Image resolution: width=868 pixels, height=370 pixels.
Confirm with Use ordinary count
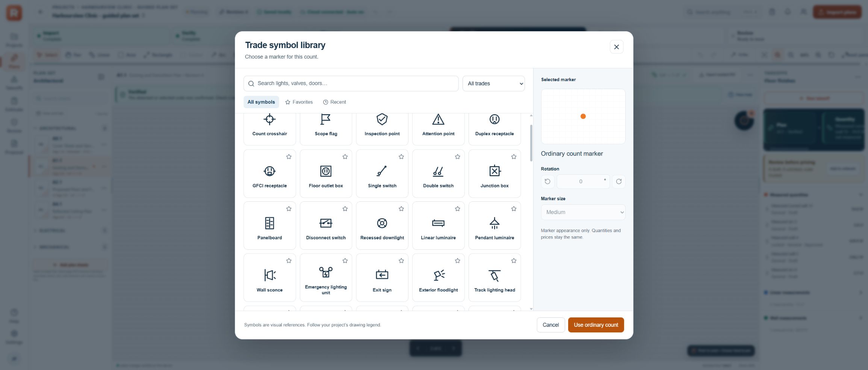596,325
